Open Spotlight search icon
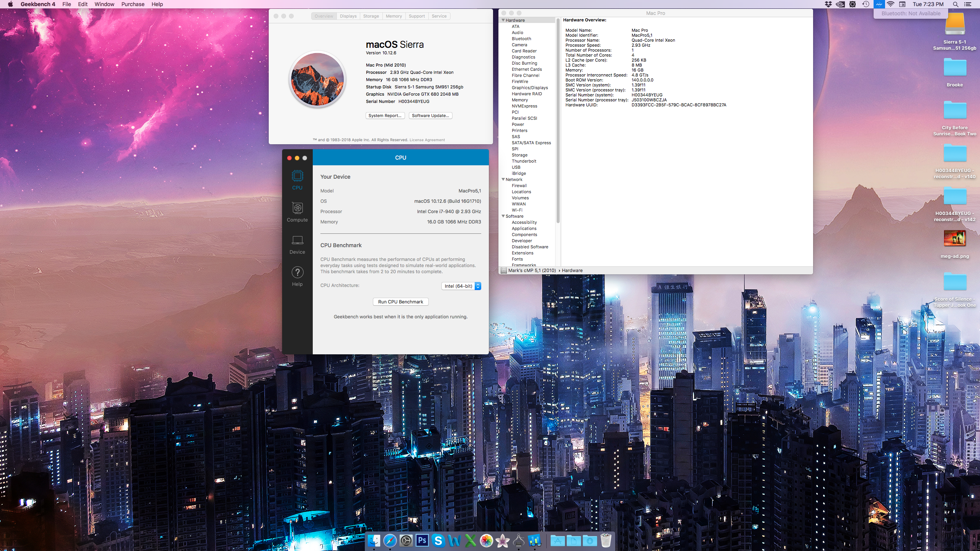Viewport: 980px width, 551px height. click(955, 4)
